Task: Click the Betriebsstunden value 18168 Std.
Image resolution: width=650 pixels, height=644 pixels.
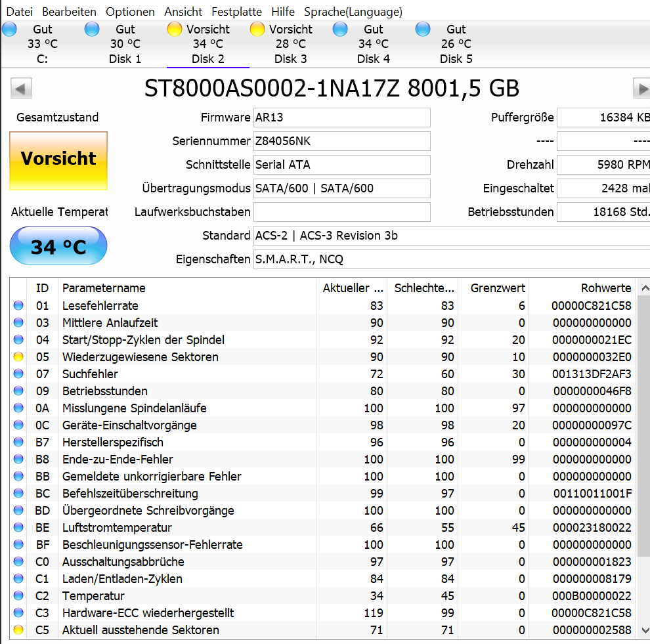Action: pyautogui.click(x=603, y=212)
